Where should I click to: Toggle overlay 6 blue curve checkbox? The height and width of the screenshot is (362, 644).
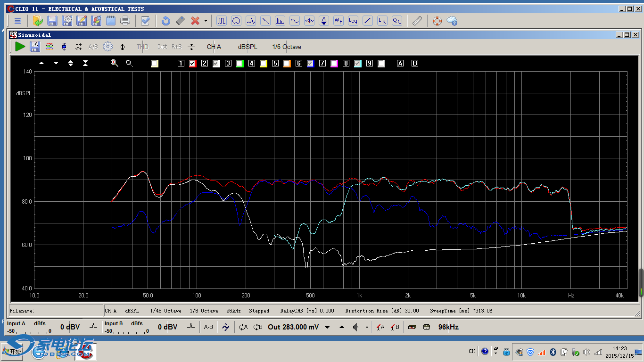[310, 64]
